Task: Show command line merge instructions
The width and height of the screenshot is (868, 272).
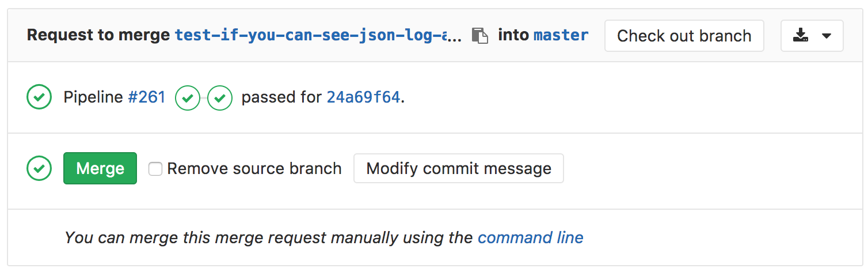Action: tap(531, 237)
